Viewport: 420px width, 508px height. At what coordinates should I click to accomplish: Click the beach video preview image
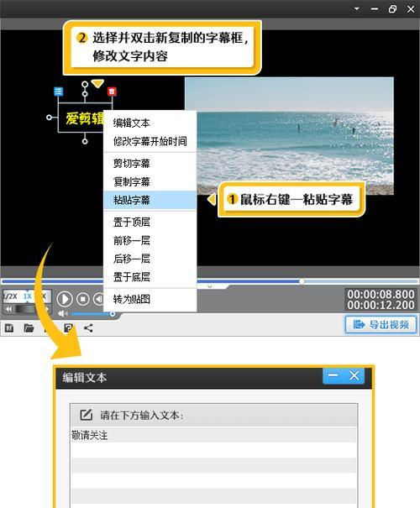click(289, 136)
